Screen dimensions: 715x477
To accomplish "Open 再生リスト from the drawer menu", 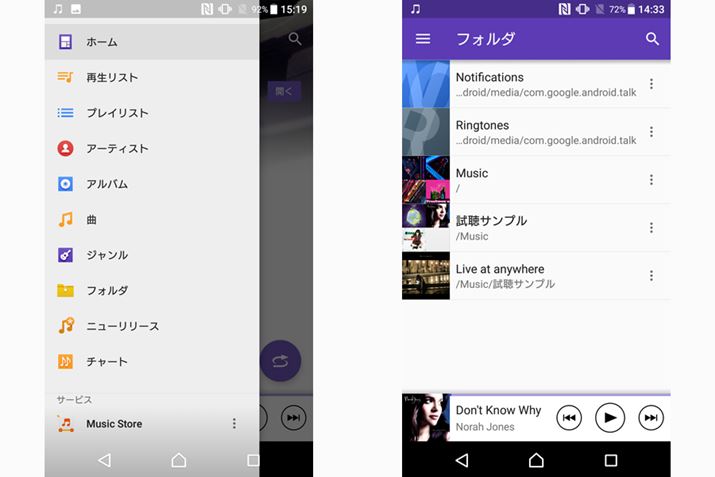I will click(152, 78).
